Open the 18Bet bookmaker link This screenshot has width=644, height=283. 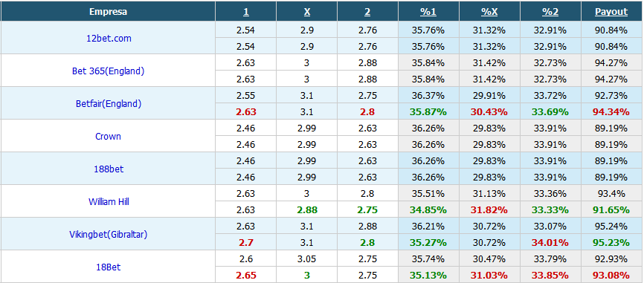(x=109, y=267)
